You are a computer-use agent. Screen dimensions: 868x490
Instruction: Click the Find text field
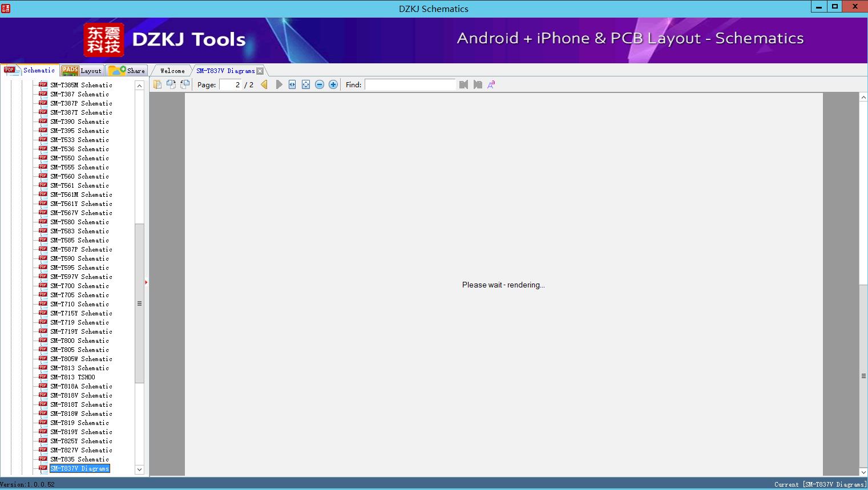410,84
